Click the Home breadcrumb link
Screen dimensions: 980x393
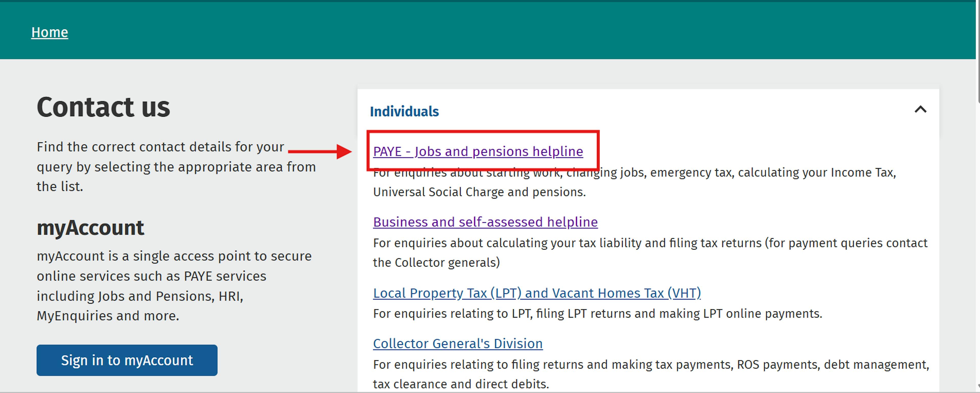pos(50,32)
